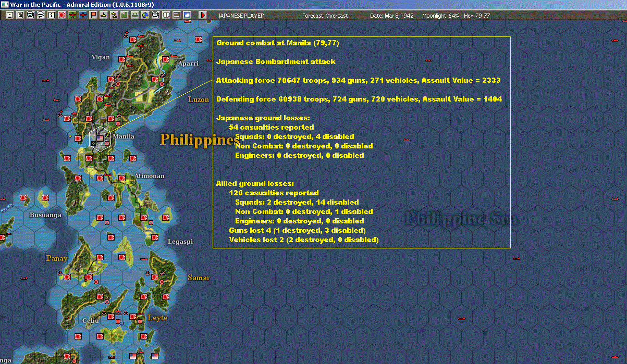Click the 'Date: Mar 8, 1942' readout
The height and width of the screenshot is (364, 627).
tap(391, 16)
